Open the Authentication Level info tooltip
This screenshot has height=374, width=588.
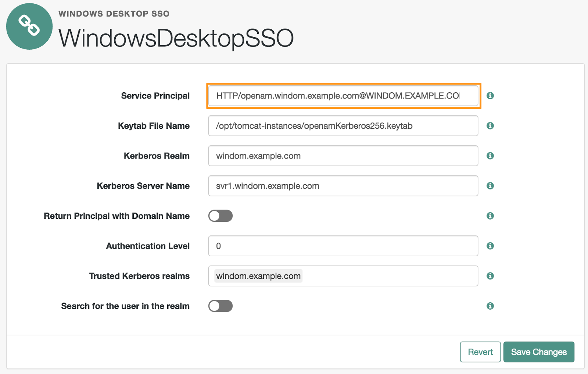pyautogui.click(x=490, y=246)
